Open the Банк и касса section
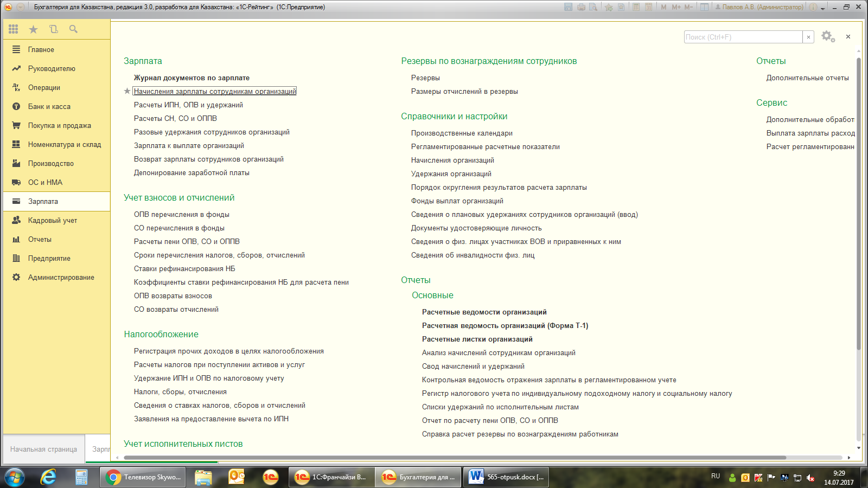Image resolution: width=868 pixels, height=488 pixels. [56, 106]
